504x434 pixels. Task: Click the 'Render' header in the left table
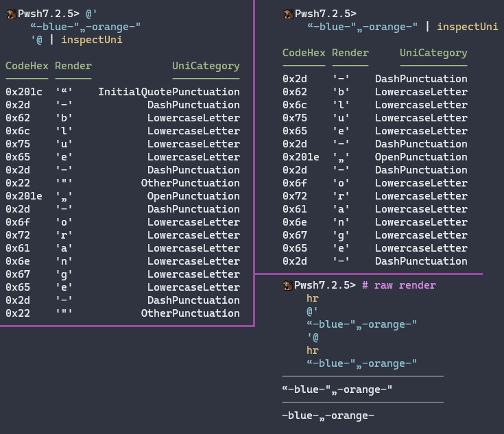(73, 66)
